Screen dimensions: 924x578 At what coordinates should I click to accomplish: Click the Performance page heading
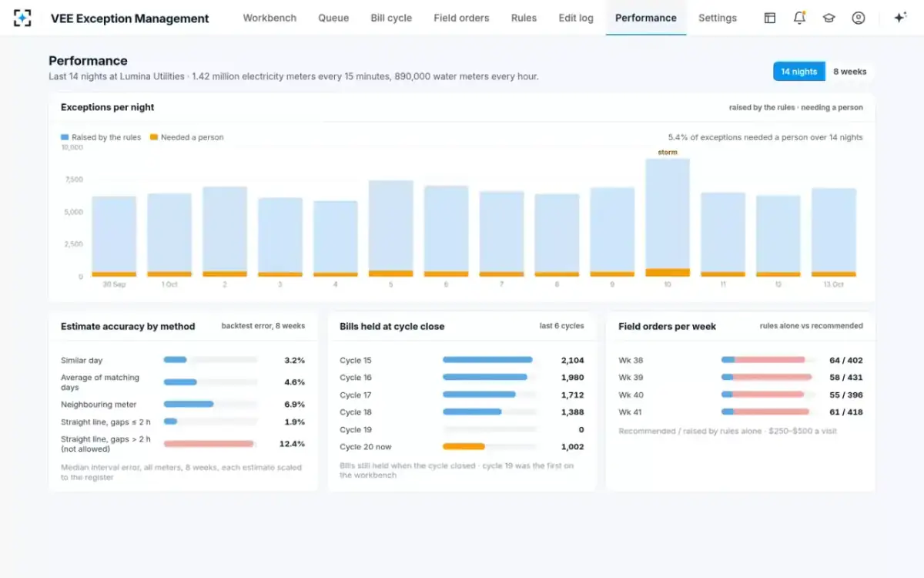(88, 61)
